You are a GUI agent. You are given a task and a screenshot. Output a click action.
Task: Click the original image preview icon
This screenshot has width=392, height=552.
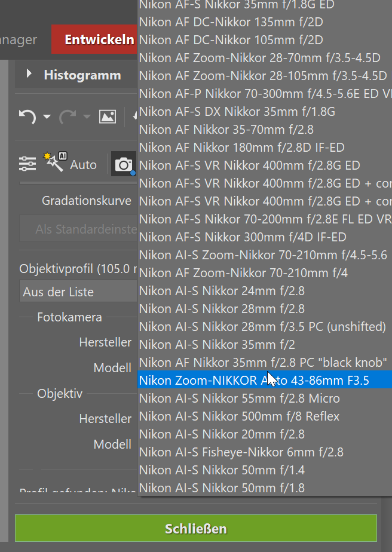[107, 116]
